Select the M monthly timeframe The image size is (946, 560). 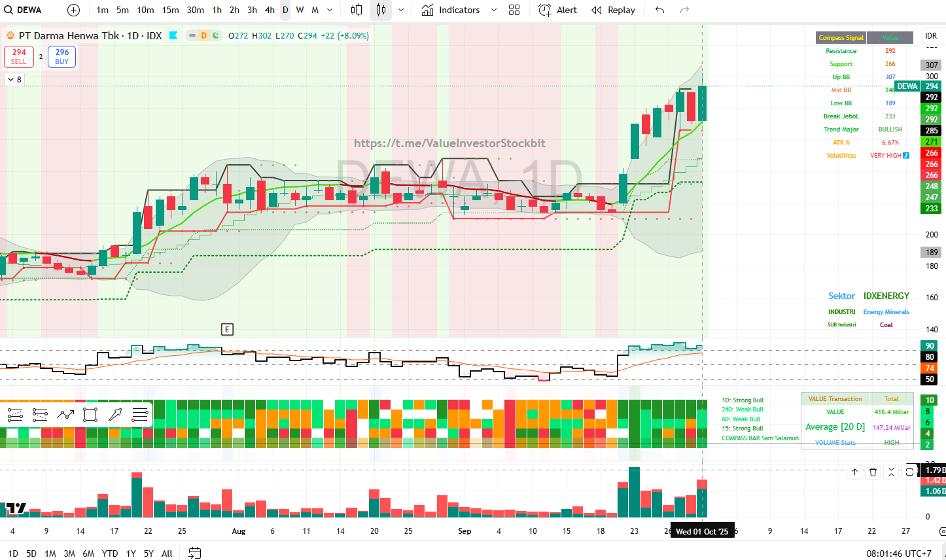coord(315,10)
